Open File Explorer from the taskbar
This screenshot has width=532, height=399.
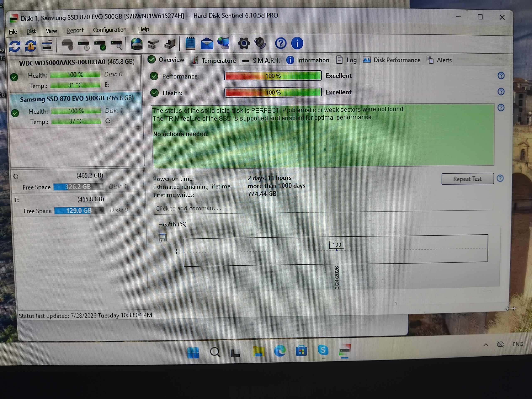[x=258, y=351]
